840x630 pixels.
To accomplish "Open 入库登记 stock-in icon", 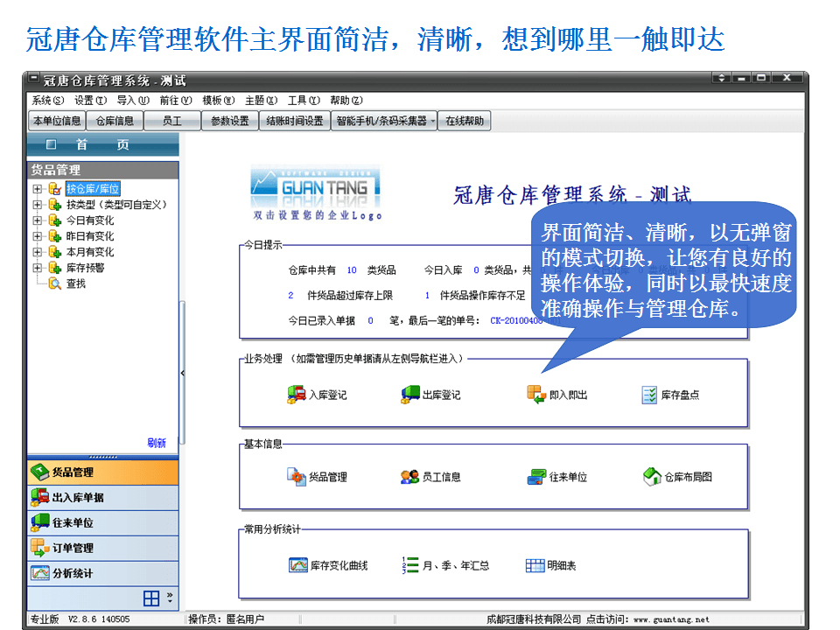I will [x=297, y=395].
